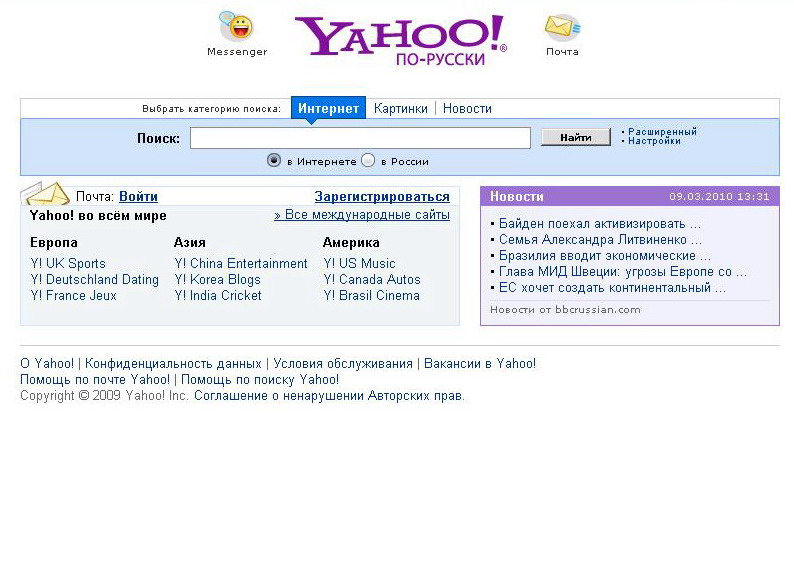Viewport: 794px width, 572px height.
Task: Select the 'в Интернете' radio button
Action: [x=273, y=160]
